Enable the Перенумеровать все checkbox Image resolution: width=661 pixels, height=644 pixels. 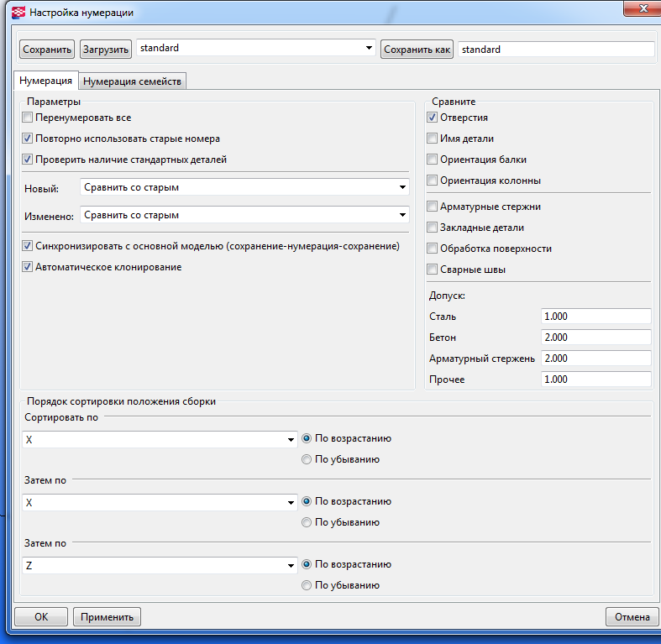[x=28, y=118]
